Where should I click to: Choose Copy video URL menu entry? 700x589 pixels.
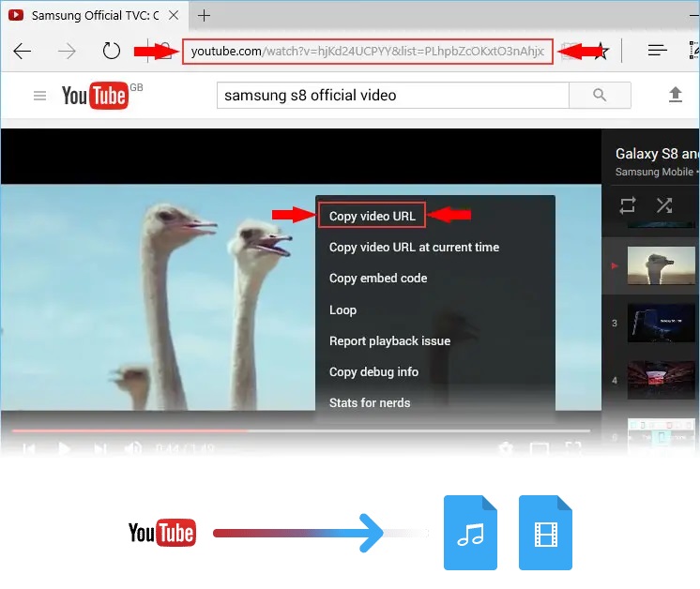pos(373,216)
